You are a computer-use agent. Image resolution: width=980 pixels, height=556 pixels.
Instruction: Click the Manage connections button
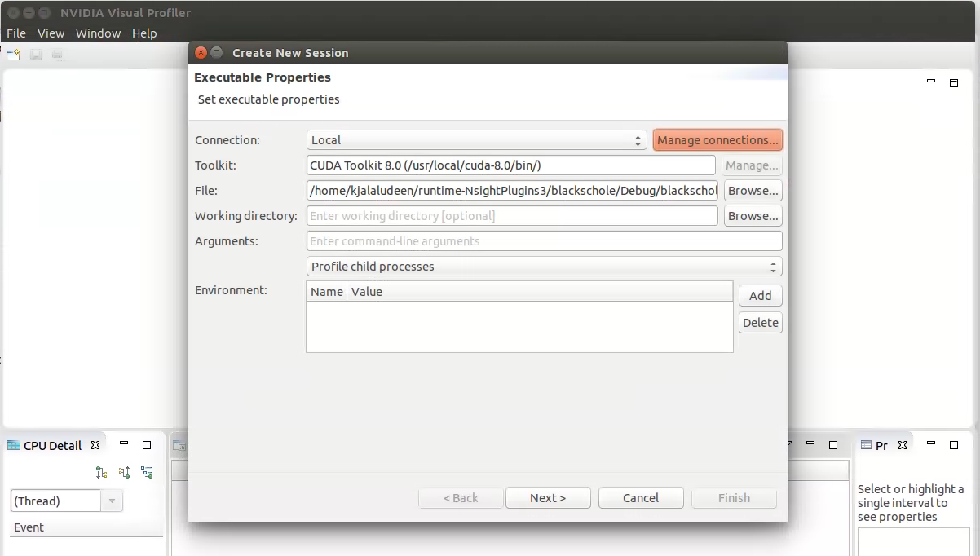click(x=717, y=140)
